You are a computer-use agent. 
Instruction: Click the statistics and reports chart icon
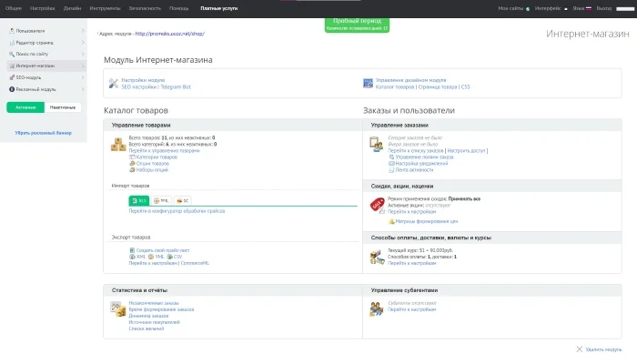click(x=117, y=309)
